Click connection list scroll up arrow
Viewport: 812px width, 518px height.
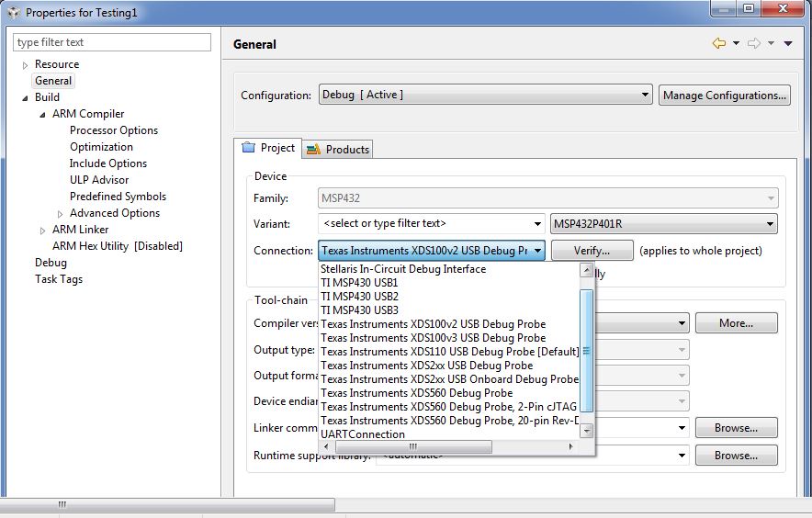click(x=586, y=270)
